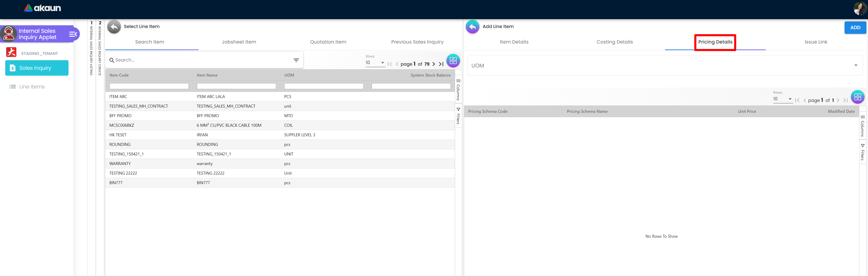Collapse sidebar using the menu icon
This screenshot has height=276, width=868.
73,34
